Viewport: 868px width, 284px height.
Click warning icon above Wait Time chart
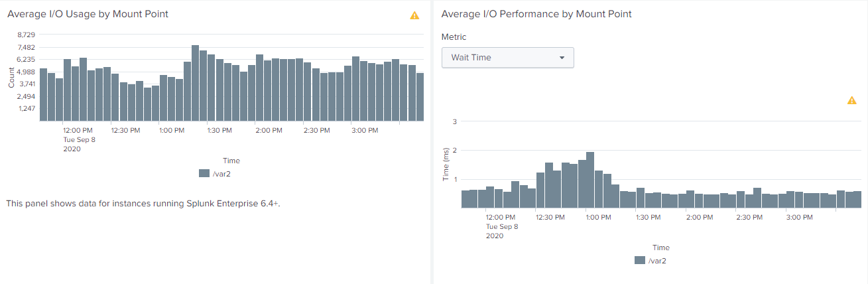tap(852, 100)
